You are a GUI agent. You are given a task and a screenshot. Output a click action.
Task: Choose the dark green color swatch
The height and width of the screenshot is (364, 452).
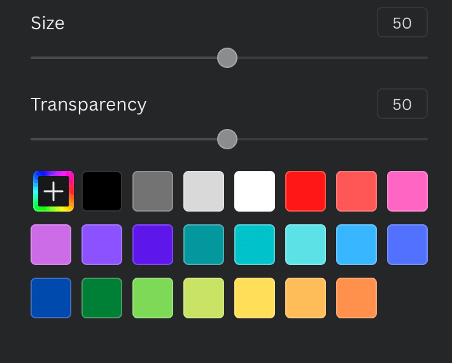(x=102, y=298)
